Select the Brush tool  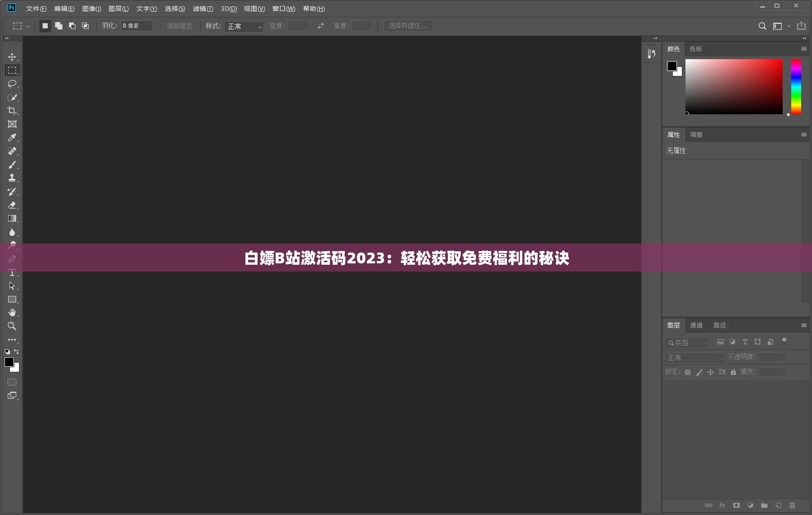[x=12, y=165]
